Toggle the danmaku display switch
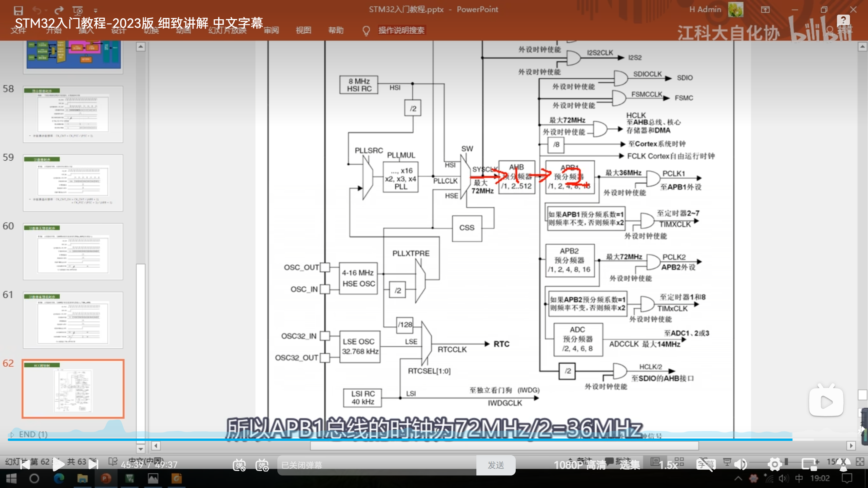 click(x=239, y=465)
